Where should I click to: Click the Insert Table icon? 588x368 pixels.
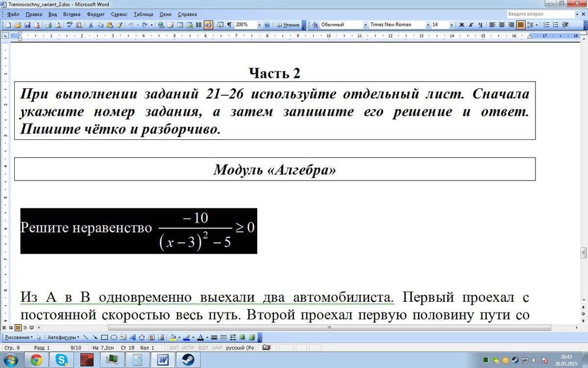tap(180, 25)
